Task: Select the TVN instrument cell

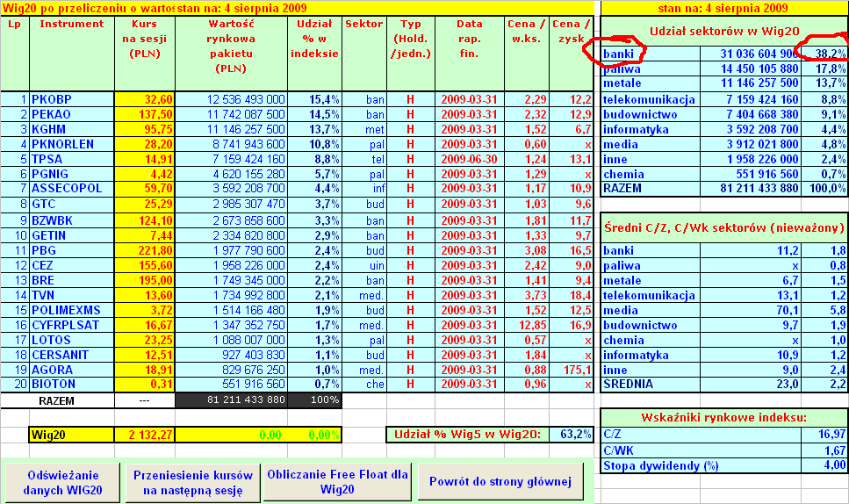Action: (71, 295)
